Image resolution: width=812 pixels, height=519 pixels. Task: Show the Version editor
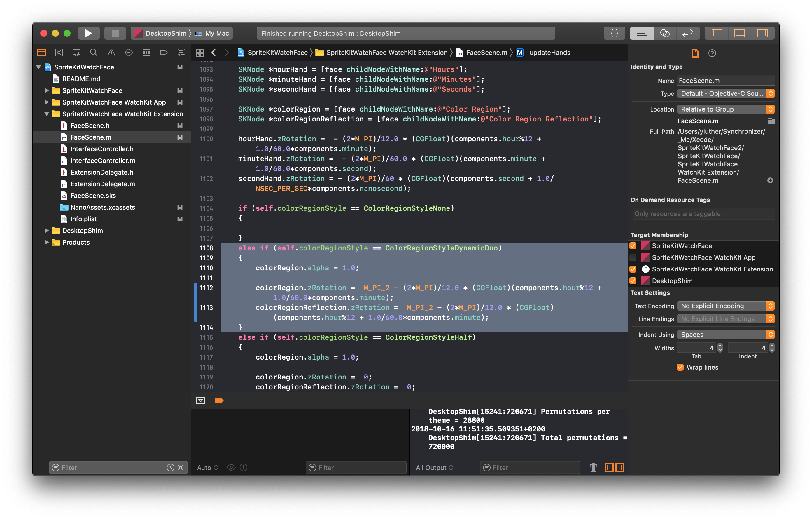pos(687,33)
